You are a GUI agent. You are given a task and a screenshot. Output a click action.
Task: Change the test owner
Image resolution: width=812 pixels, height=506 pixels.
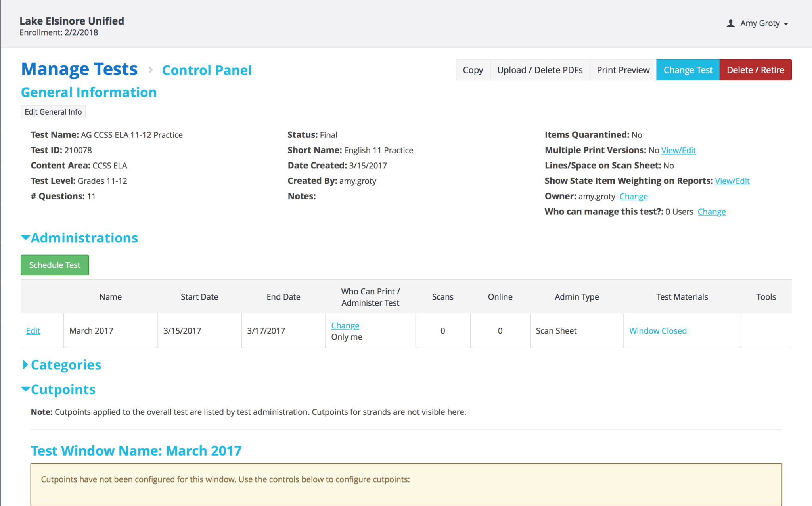[x=633, y=197]
